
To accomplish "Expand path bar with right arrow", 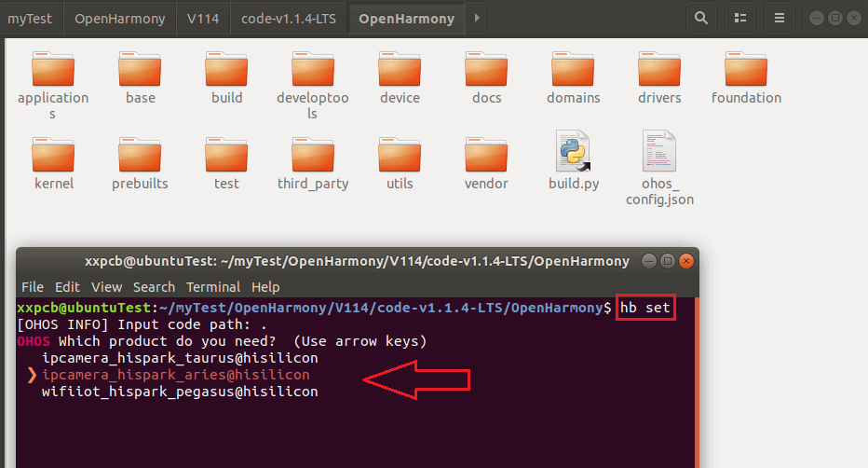I will pyautogui.click(x=478, y=18).
